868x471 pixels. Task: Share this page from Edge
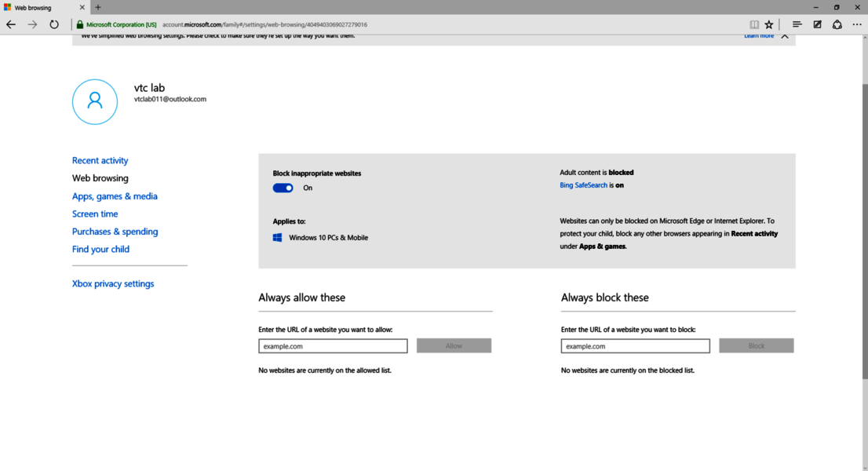click(837, 24)
